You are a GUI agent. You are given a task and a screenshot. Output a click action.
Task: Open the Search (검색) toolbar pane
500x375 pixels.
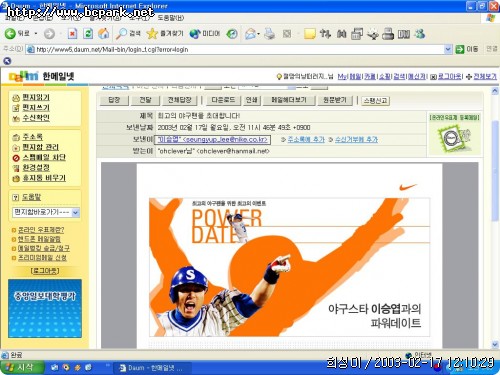coord(128,34)
